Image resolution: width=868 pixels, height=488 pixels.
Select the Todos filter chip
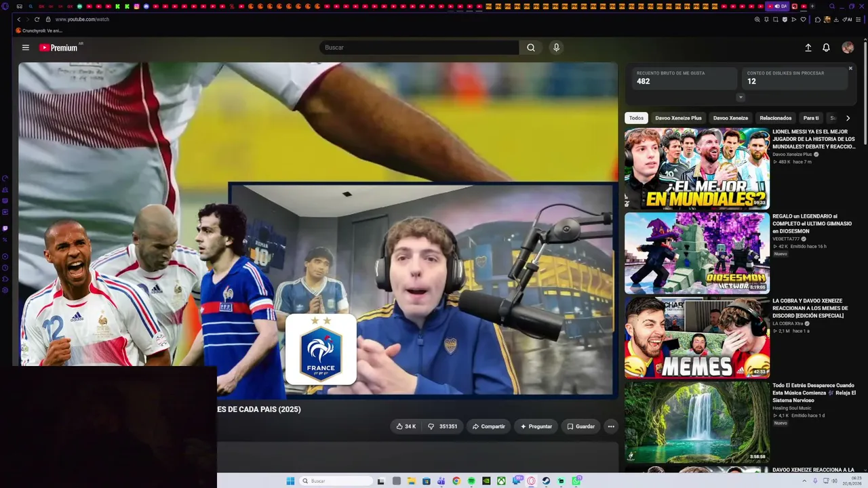[636, 118]
